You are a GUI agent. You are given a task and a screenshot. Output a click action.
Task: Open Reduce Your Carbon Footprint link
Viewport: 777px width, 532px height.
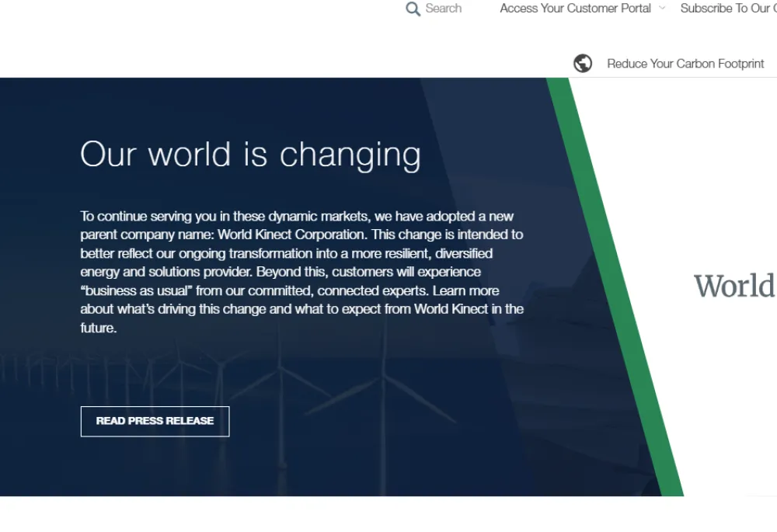[685, 64]
